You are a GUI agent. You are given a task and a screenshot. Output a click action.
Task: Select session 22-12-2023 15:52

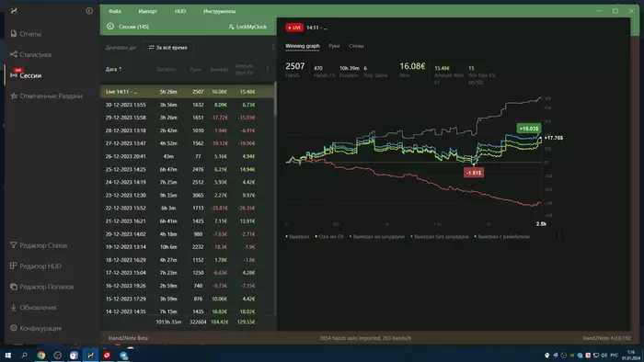187,208
